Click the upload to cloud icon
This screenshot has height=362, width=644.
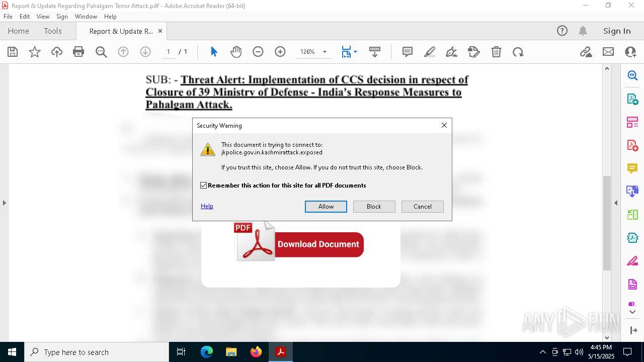(x=57, y=52)
